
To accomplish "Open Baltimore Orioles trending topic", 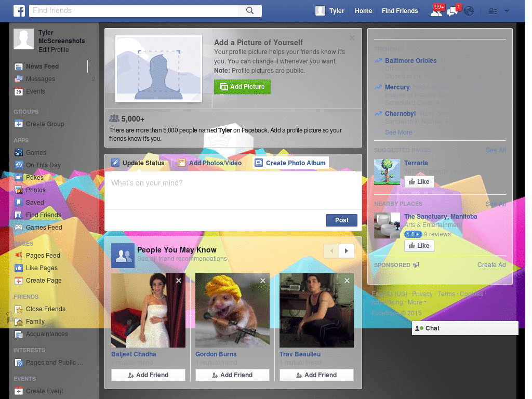I will 410,61.
